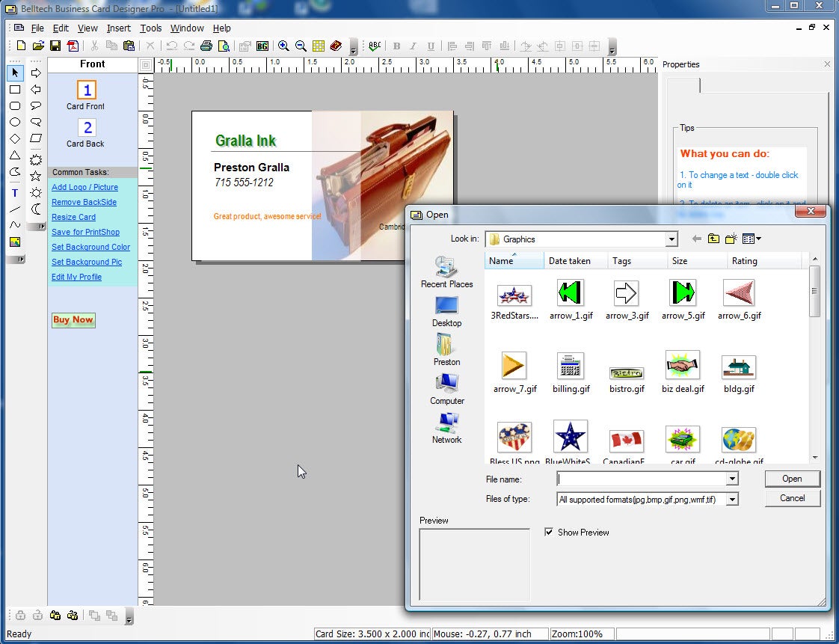Click Network in dialog sidebar
Viewport: 839px width, 644px height.
pyautogui.click(x=446, y=429)
